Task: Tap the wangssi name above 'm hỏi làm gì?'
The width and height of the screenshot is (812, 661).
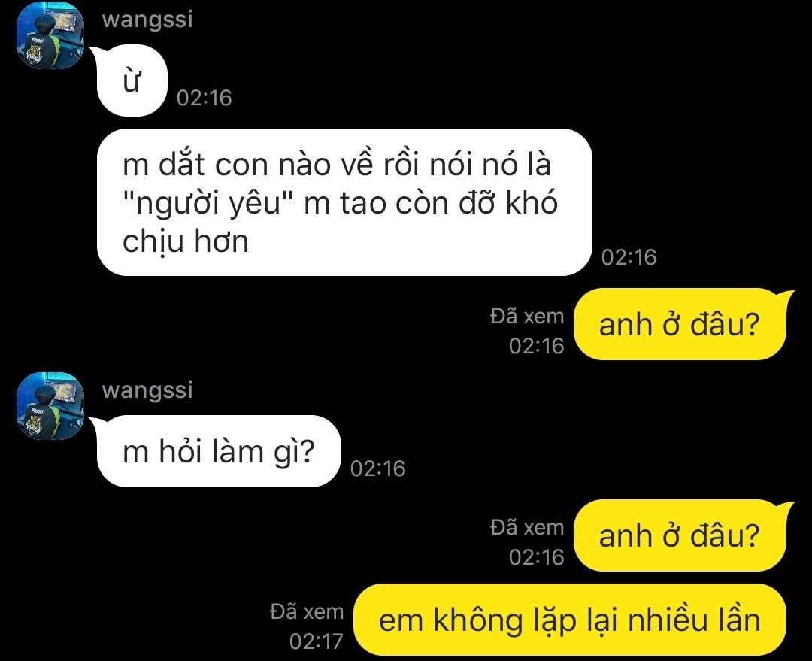Action: click(x=147, y=390)
